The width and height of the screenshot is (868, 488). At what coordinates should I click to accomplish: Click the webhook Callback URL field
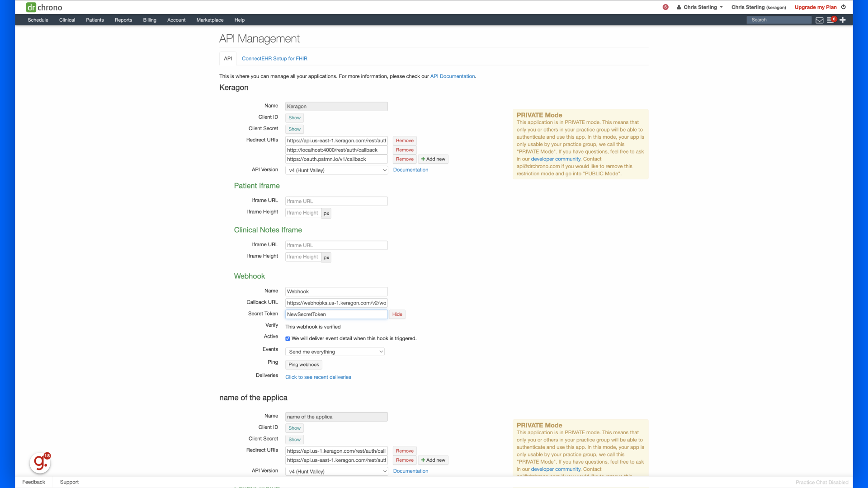point(336,303)
